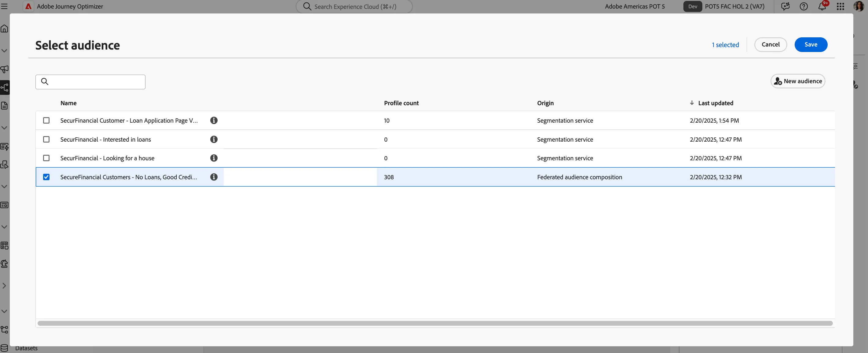Cancel the audience selection
The width and height of the screenshot is (868, 353).
[x=770, y=44]
